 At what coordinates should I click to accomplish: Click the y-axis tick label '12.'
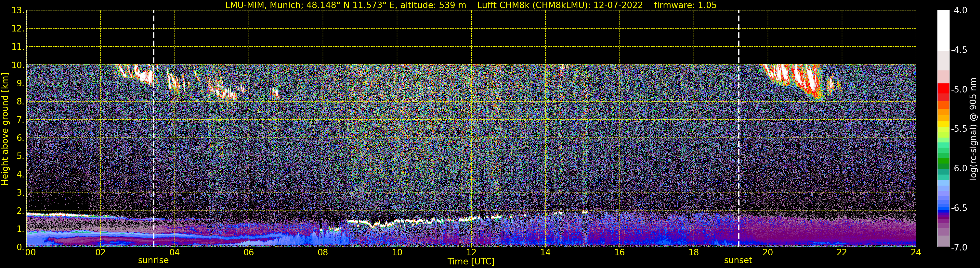point(18,29)
